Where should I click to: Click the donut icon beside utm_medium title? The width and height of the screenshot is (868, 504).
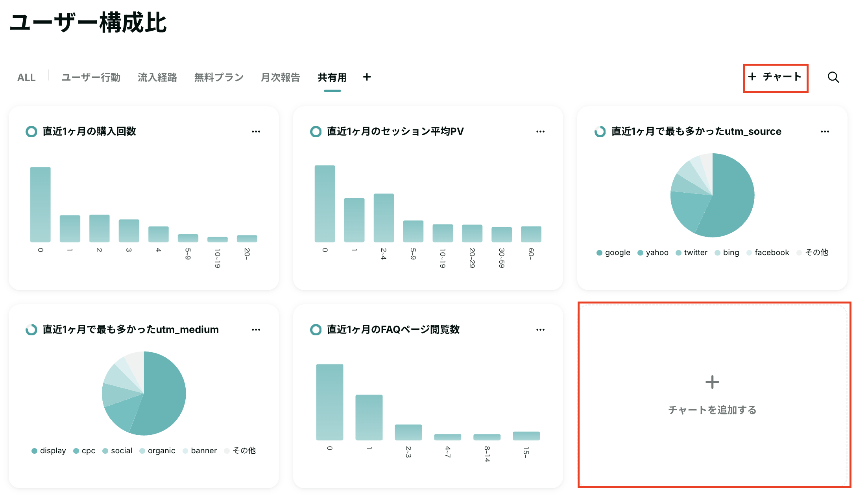31,329
